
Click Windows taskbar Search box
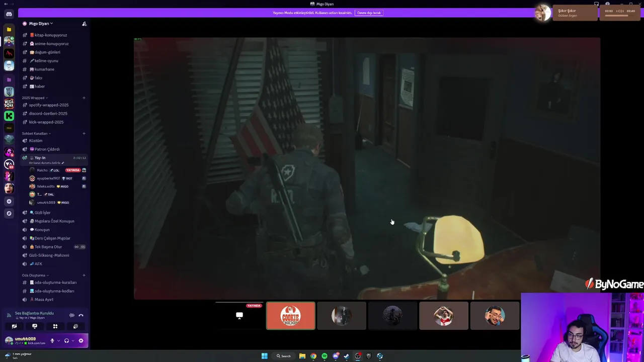[284, 356]
